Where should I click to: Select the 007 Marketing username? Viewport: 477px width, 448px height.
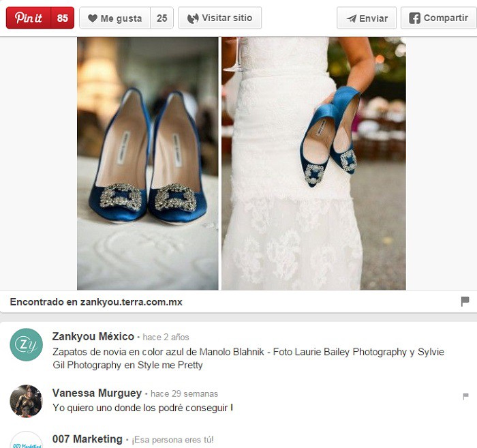pyautogui.click(x=87, y=439)
